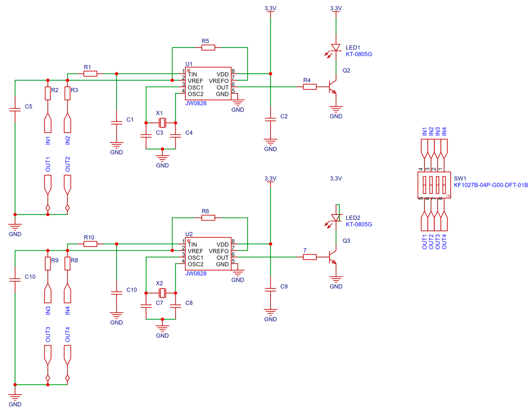Select the KF1027B-04P-G00-DFT-01B part number

coord(491,185)
